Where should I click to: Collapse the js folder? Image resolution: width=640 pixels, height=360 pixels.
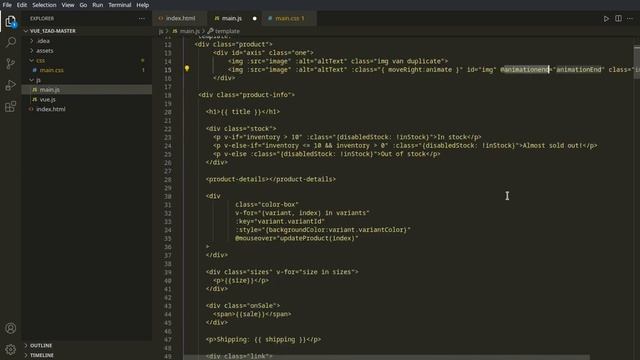87,80
